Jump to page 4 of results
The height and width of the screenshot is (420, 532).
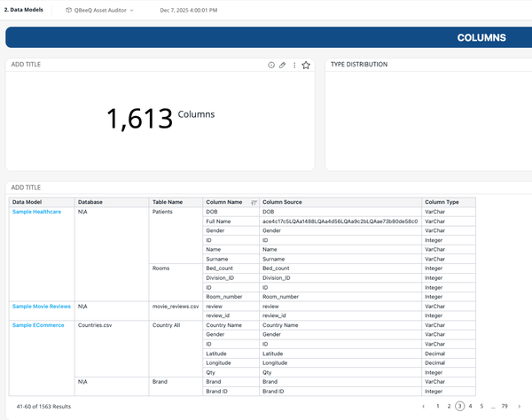click(470, 406)
